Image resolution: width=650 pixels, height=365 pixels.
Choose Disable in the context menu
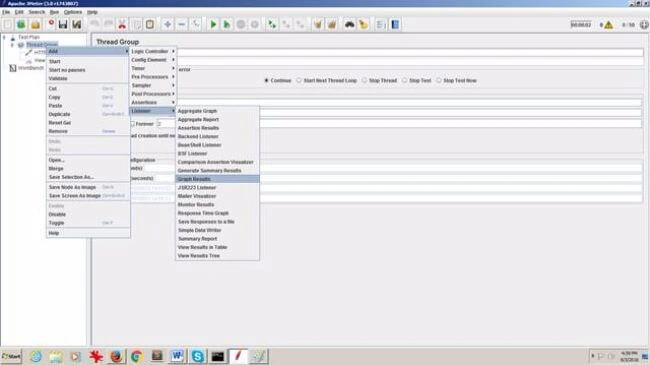88,214
